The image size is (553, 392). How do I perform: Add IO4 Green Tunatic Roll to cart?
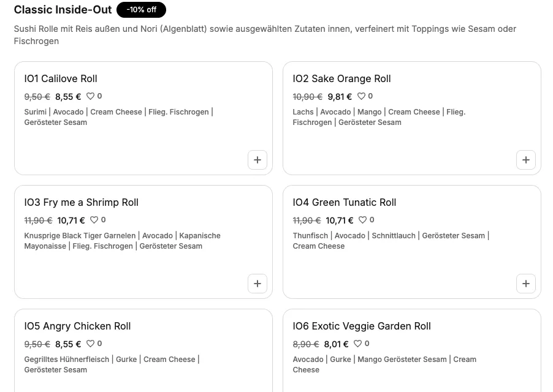pos(526,284)
